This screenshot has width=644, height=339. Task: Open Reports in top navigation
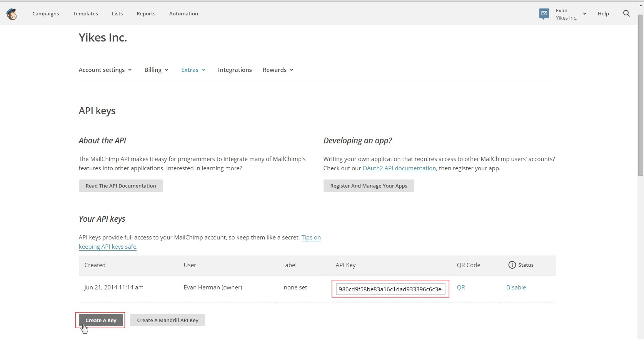[146, 13]
